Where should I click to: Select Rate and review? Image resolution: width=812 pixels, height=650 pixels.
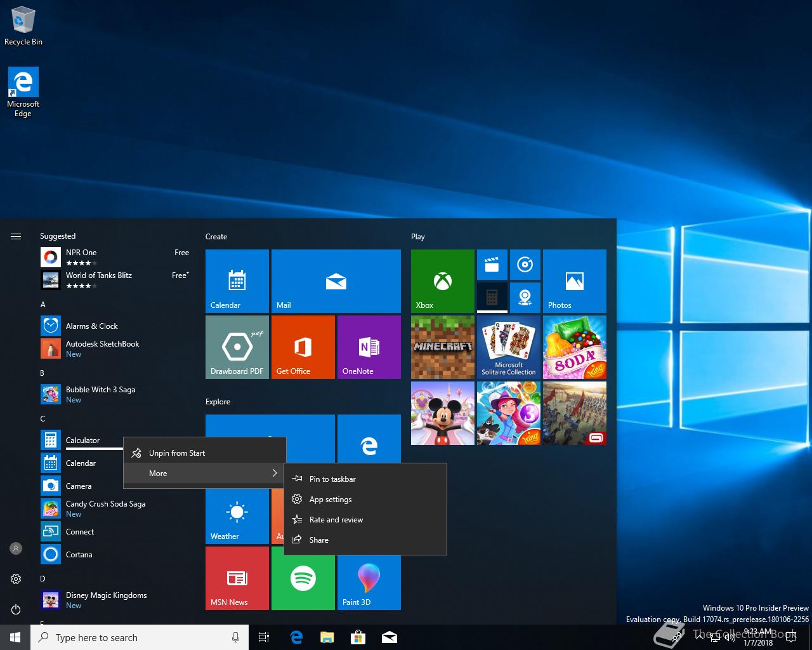(x=365, y=520)
